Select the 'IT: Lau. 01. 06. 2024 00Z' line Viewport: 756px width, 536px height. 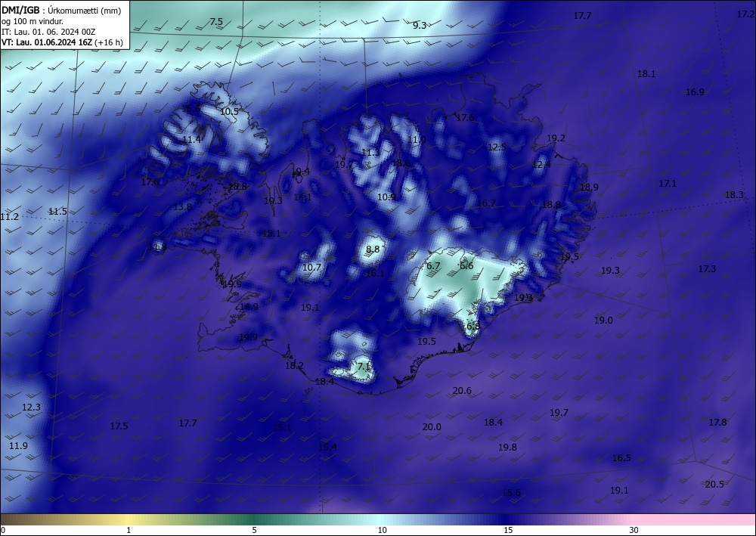(x=48, y=32)
